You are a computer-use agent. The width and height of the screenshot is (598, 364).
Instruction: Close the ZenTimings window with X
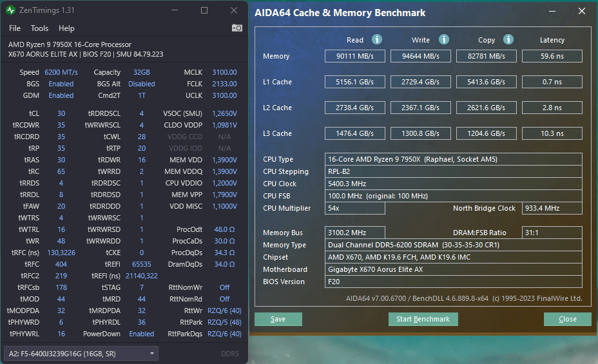point(234,10)
